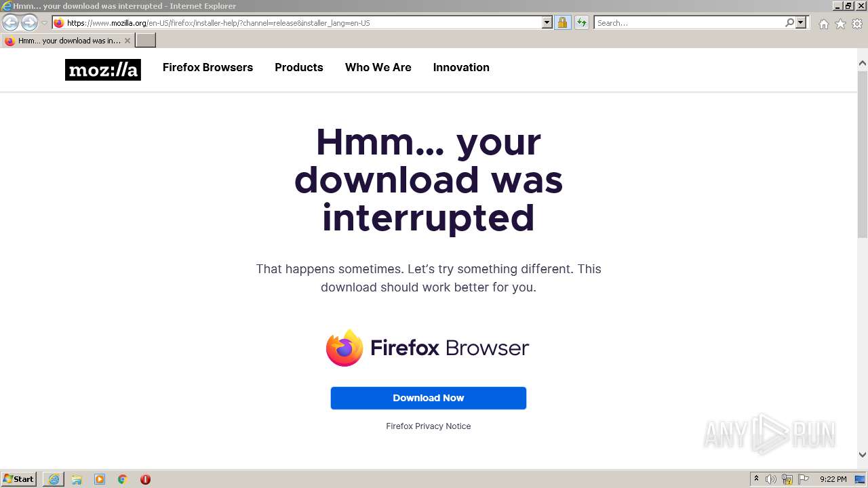This screenshot has height=488, width=868.
Task: Refresh the page with the refresh icon
Action: 581,23
